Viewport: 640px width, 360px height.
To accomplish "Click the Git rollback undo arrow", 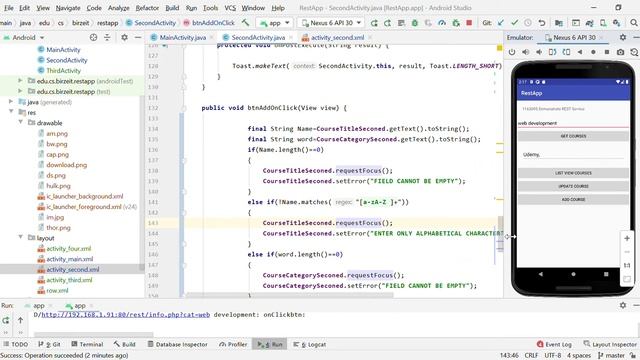I will click(x=542, y=23).
